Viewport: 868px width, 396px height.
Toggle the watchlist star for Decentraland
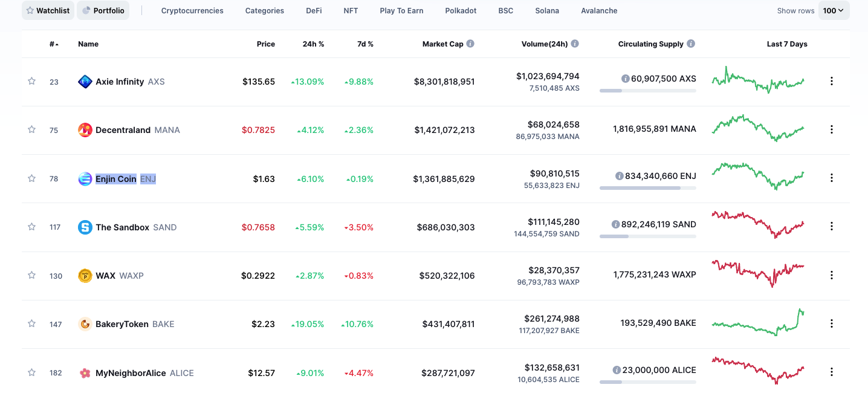point(31,129)
